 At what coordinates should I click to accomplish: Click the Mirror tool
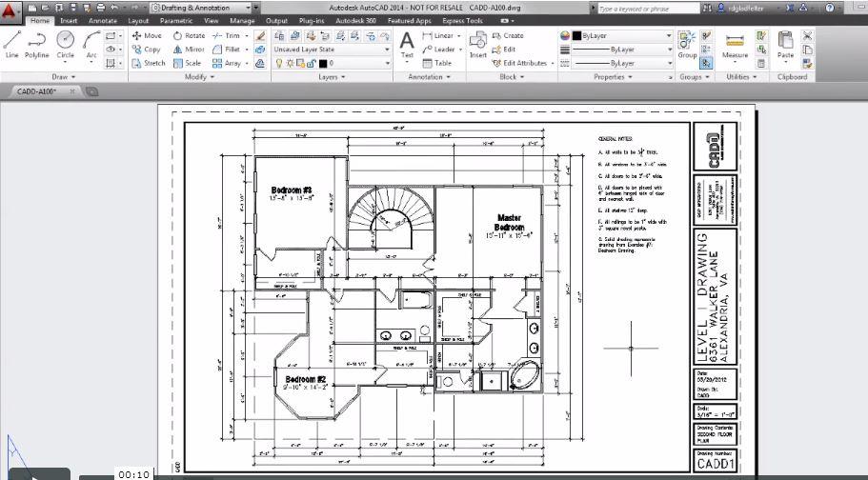189,50
